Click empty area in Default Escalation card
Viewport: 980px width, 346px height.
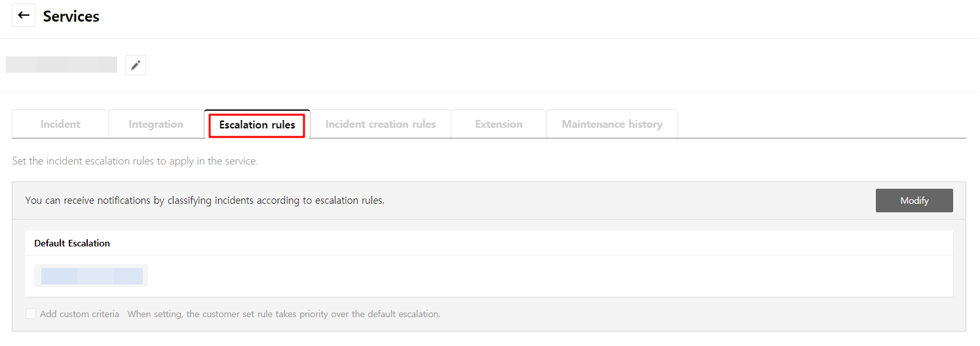click(x=524, y=276)
